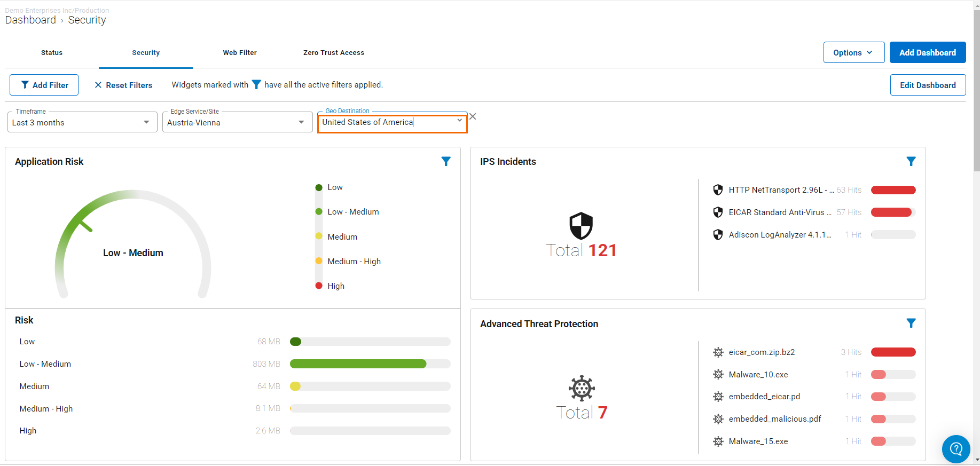Click the Edit Dashboard button
This screenshot has height=466, width=980.
pos(928,85)
